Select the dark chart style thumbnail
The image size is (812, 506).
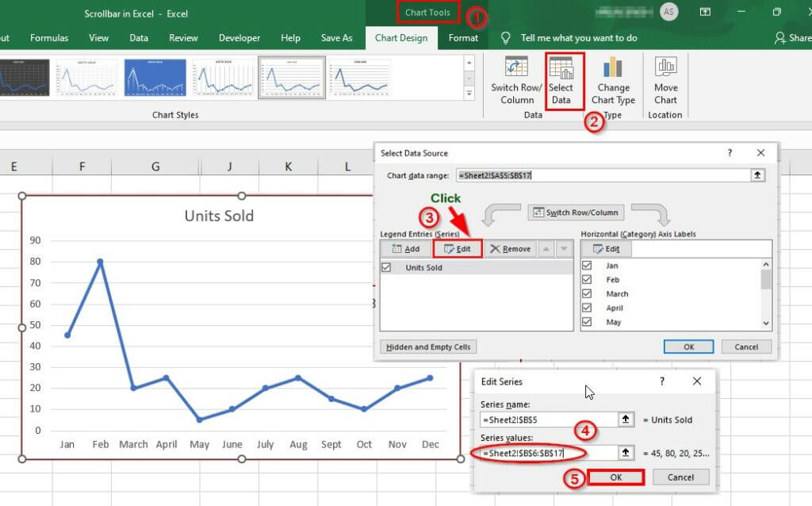(25, 77)
